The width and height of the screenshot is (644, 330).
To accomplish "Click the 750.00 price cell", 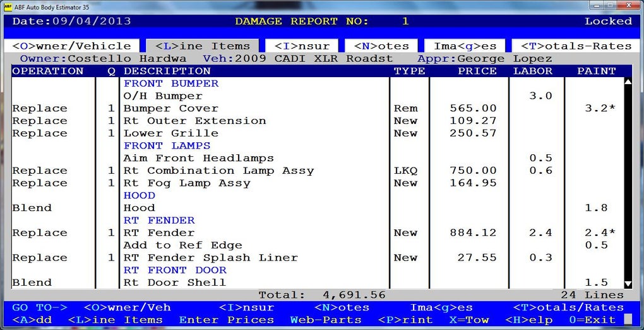I will point(473,170).
